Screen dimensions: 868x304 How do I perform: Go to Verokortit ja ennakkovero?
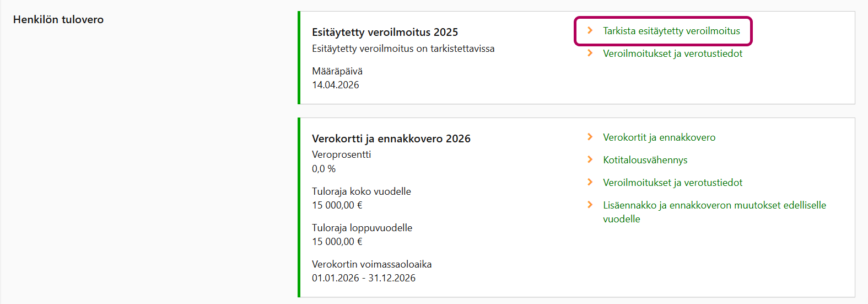[x=659, y=137]
